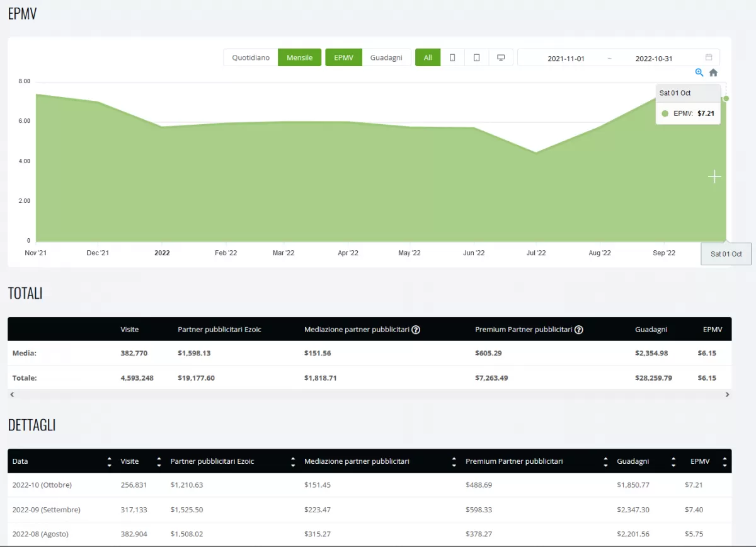Select the EPMV metric tab

tap(343, 58)
